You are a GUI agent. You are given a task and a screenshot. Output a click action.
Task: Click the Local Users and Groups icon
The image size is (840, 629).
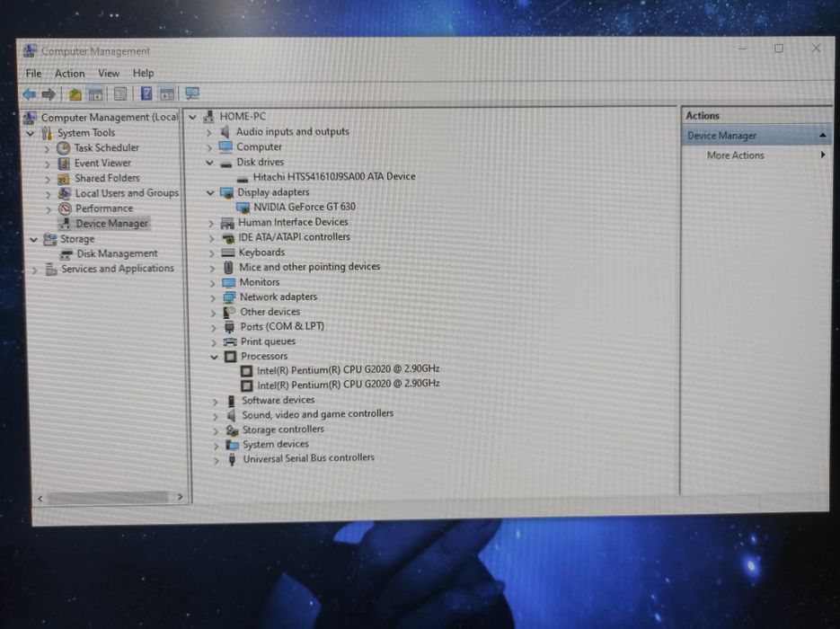pyautogui.click(x=65, y=193)
